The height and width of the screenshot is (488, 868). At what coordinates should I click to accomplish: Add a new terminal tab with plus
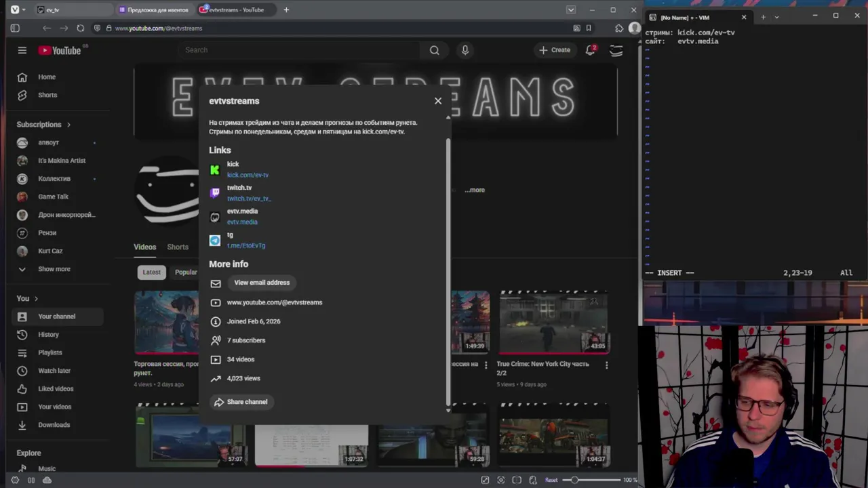click(x=763, y=17)
